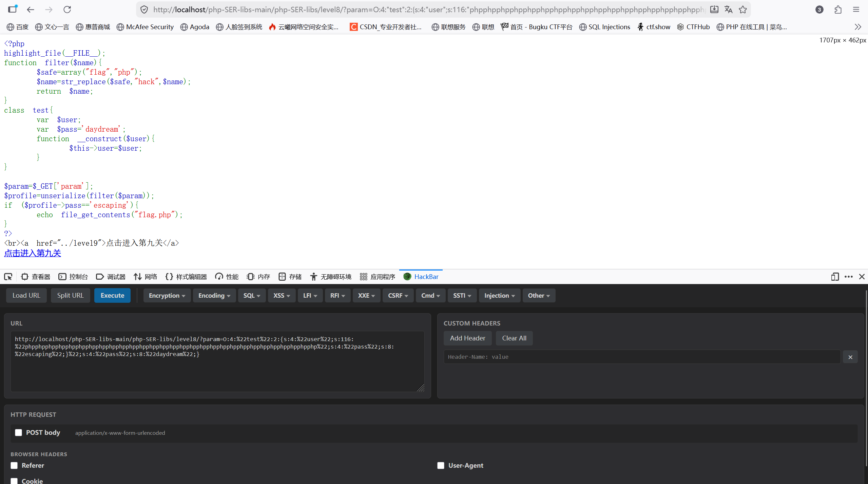The height and width of the screenshot is (484, 868).
Task: Tick the User-Agent checkbox
Action: coord(441,465)
